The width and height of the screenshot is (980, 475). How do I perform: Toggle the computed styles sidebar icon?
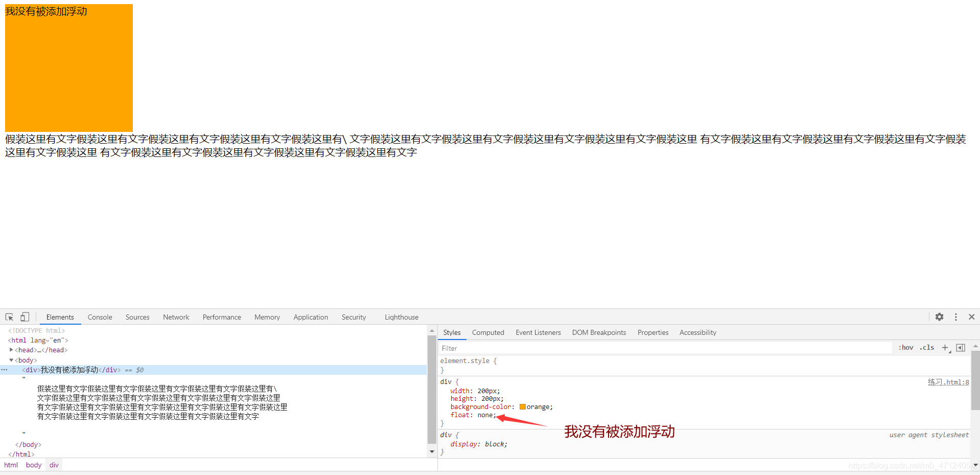click(961, 348)
